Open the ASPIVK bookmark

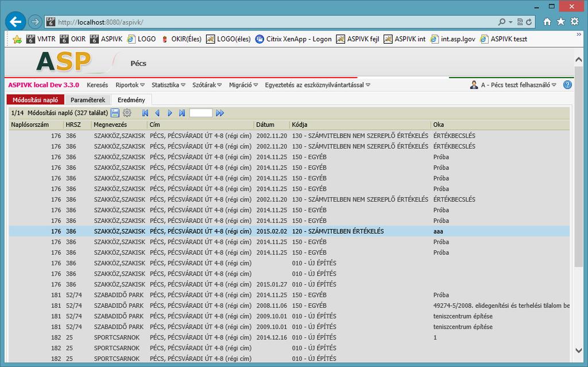106,39
